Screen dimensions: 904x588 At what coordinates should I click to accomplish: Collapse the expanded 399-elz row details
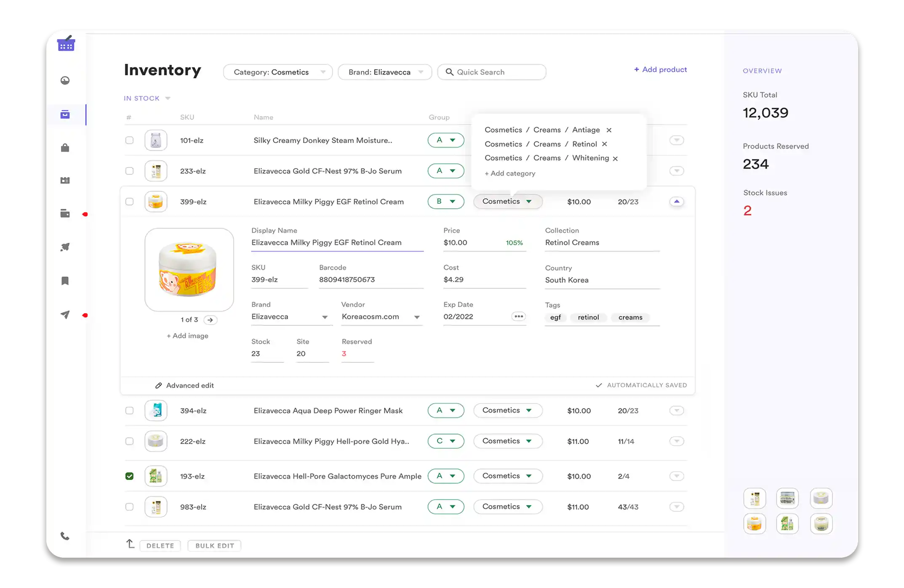tap(677, 202)
